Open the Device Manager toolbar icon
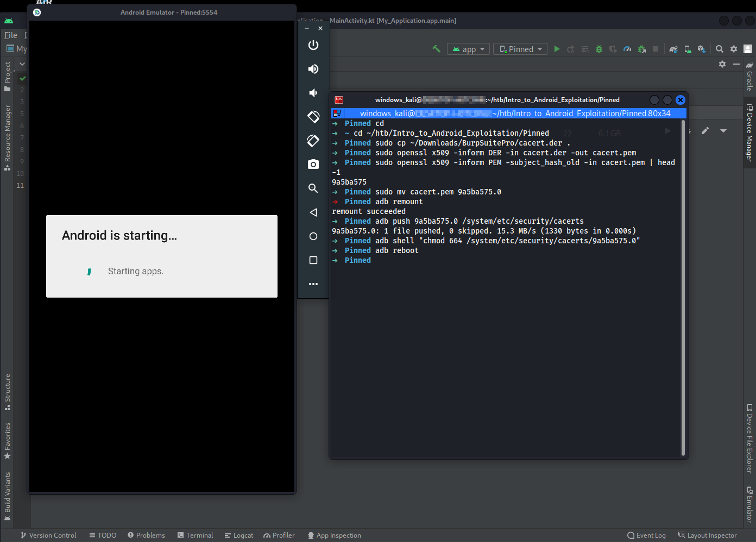The height and width of the screenshot is (542, 756). tap(688, 49)
